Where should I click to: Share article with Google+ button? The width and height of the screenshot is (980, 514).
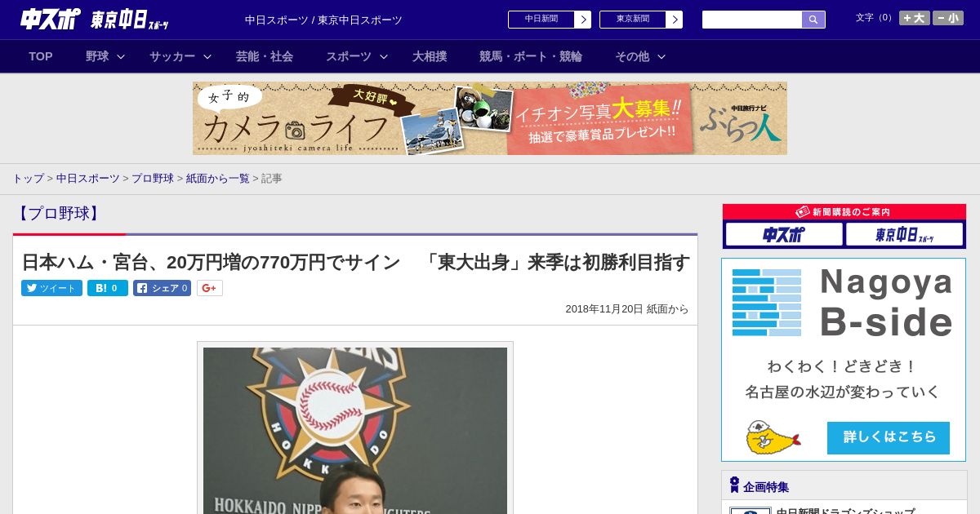pos(210,288)
